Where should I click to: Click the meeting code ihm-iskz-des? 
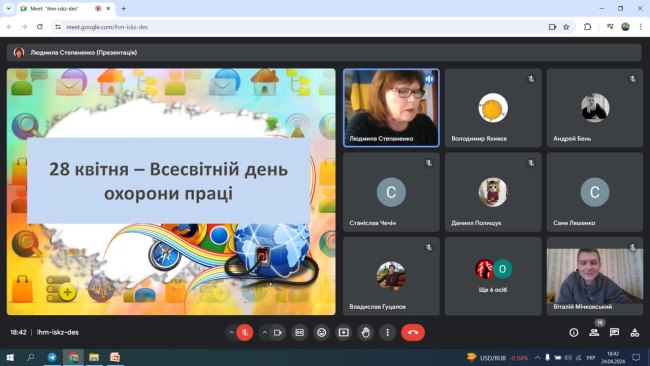click(58, 332)
